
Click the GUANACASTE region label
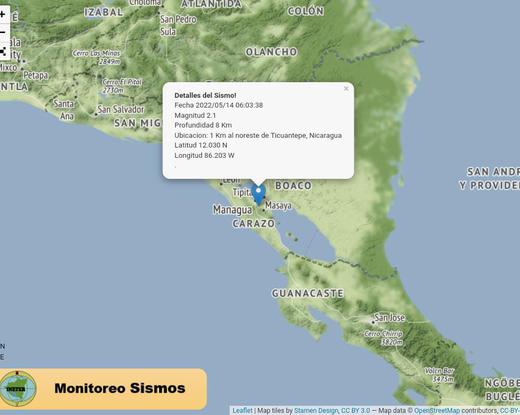coord(307,293)
